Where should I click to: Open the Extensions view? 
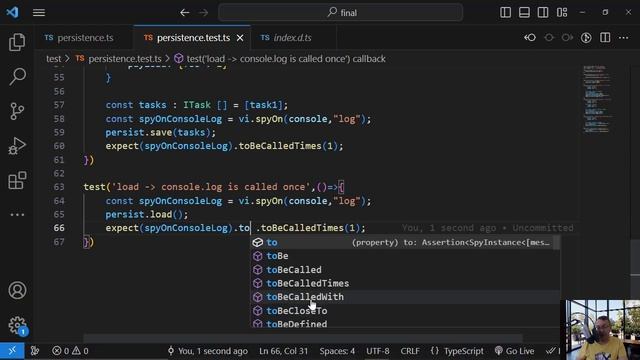click(x=17, y=180)
